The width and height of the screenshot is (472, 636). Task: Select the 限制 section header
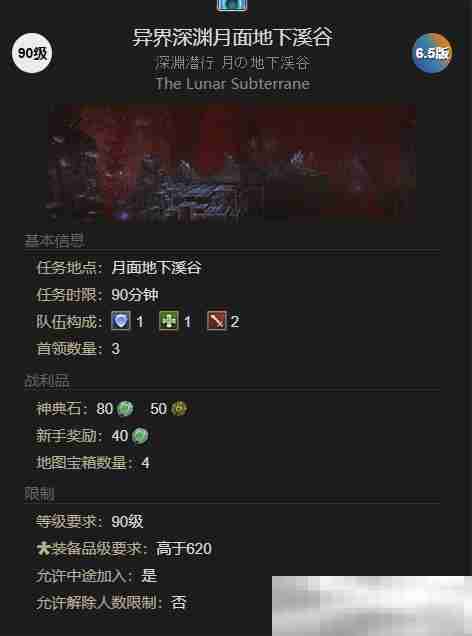(39, 494)
